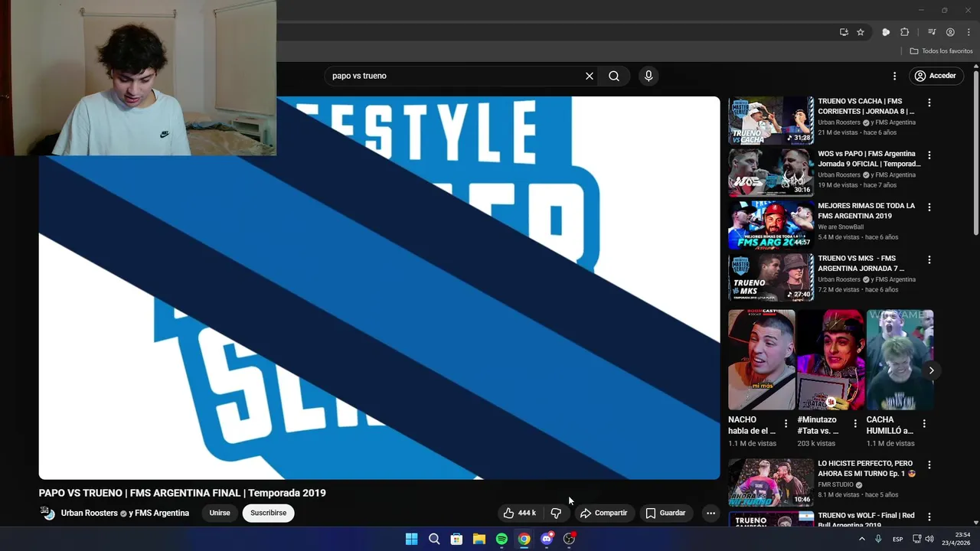The image size is (980, 551).
Task: Subscribe using the Suscribirse button
Action: [x=268, y=513]
